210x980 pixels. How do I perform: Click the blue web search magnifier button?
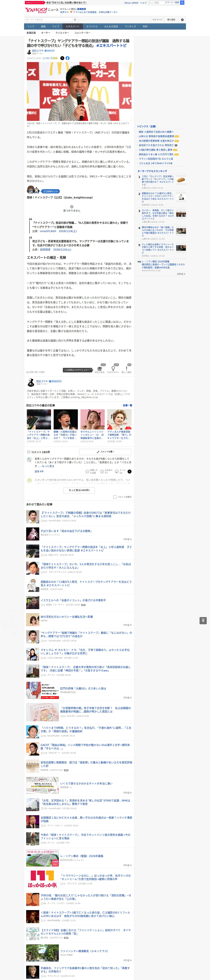pyautogui.click(x=182, y=3)
